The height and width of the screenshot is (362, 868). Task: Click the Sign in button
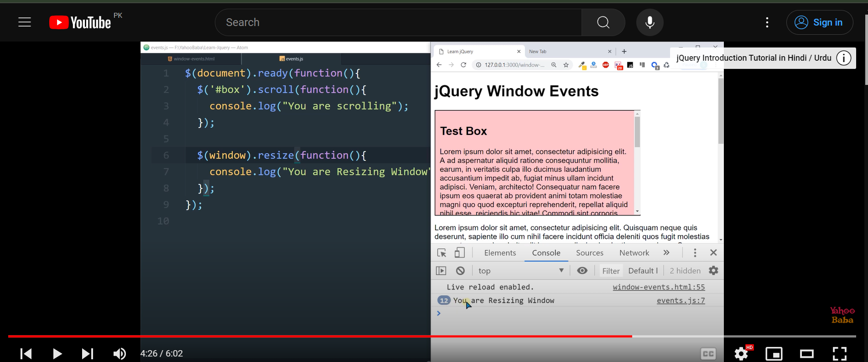[820, 22]
